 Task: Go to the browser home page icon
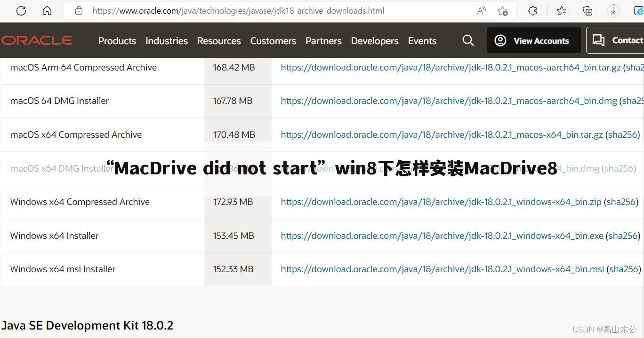pyautogui.click(x=47, y=10)
